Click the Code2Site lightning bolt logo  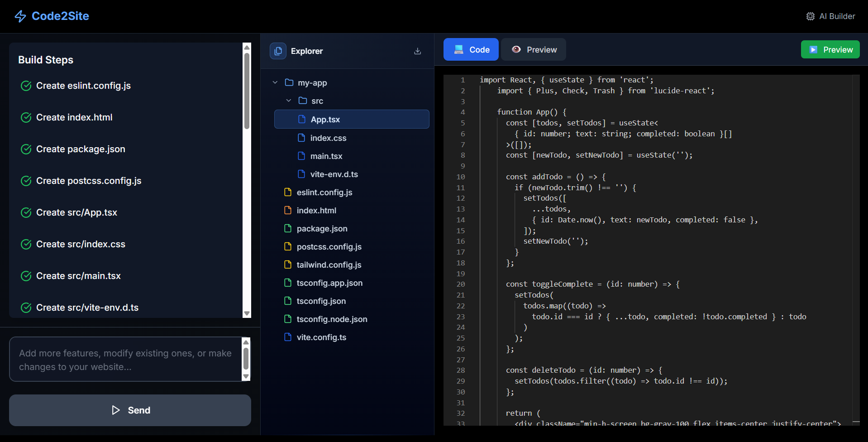[x=20, y=16]
